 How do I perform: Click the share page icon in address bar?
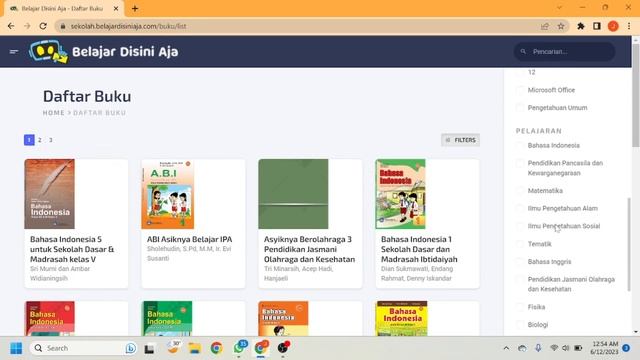544,26
